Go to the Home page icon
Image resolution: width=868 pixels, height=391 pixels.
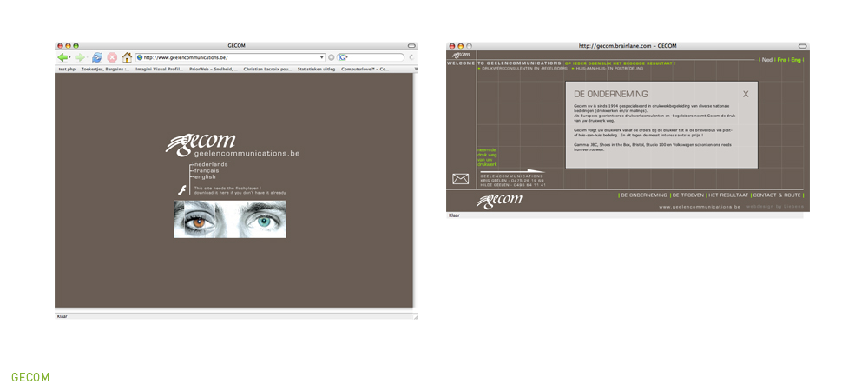127,57
